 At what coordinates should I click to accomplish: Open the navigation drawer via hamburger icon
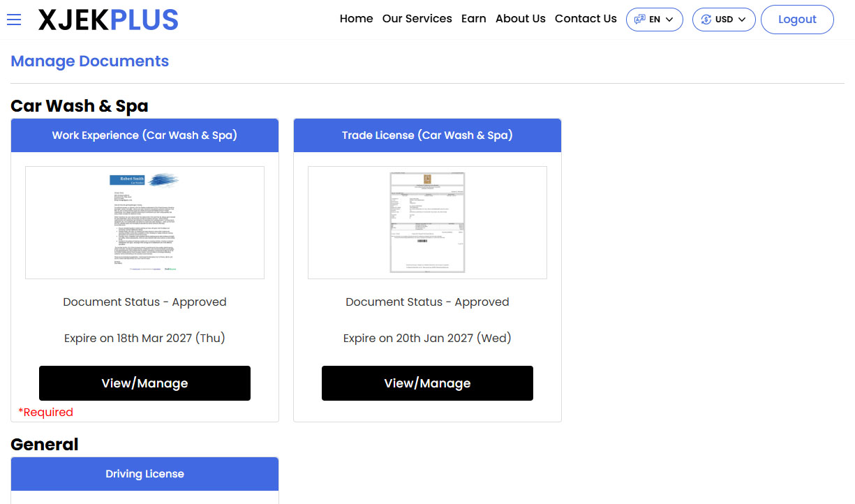pos(14,19)
